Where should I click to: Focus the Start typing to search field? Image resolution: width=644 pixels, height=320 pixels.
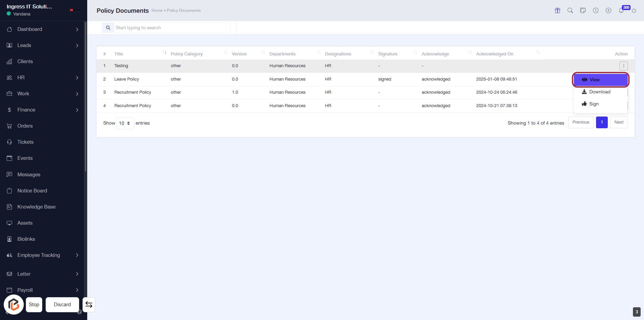[172, 28]
